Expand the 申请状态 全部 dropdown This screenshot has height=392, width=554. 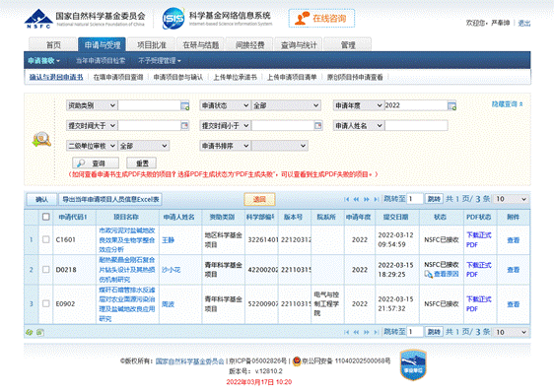(286, 105)
